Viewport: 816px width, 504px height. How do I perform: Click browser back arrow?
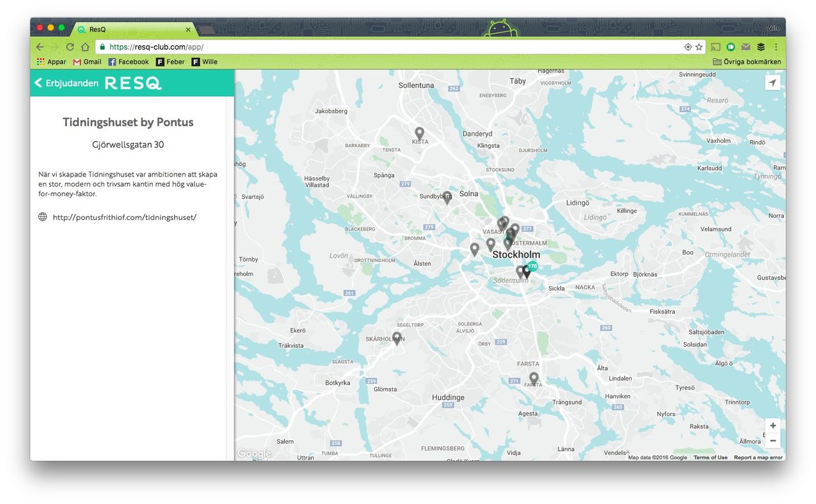tap(40, 47)
